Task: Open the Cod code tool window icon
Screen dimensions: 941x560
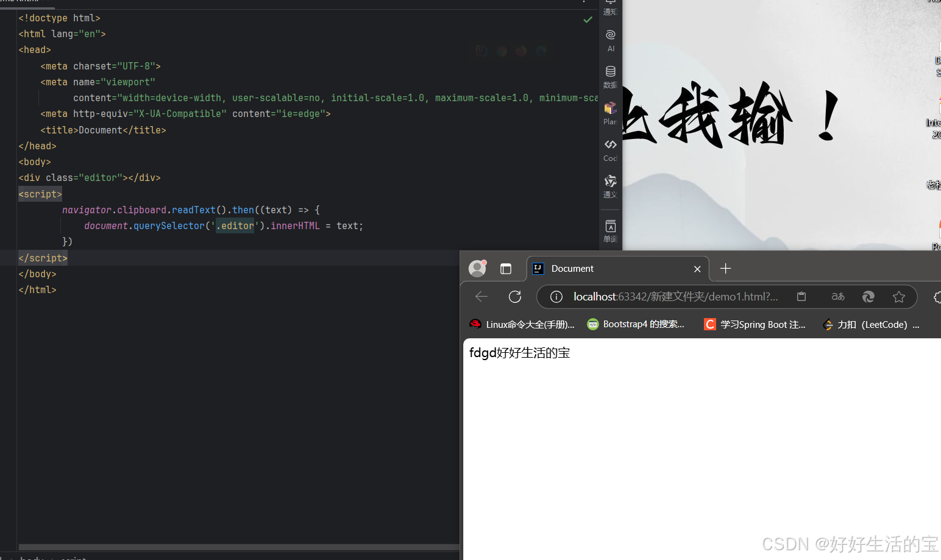Action: pyautogui.click(x=611, y=150)
